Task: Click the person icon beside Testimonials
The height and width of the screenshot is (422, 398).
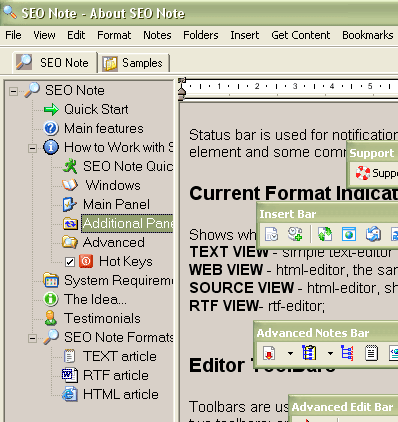Action: pos(51,318)
